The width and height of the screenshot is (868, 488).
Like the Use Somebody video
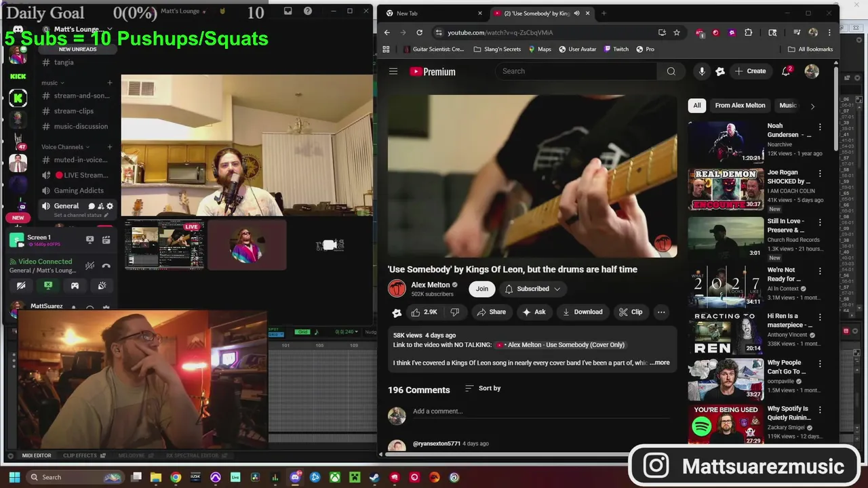click(x=425, y=312)
